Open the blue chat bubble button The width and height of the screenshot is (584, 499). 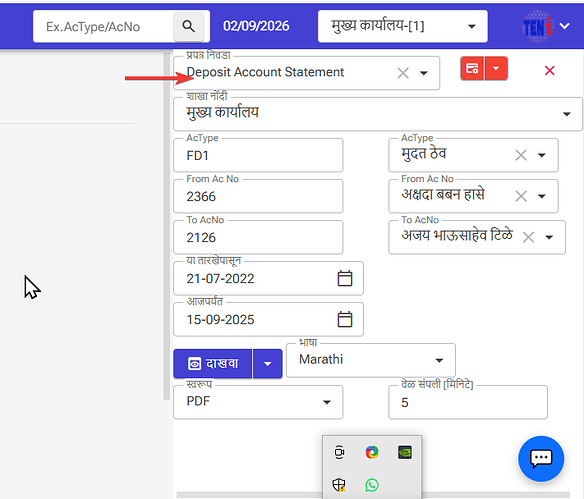pyautogui.click(x=541, y=459)
